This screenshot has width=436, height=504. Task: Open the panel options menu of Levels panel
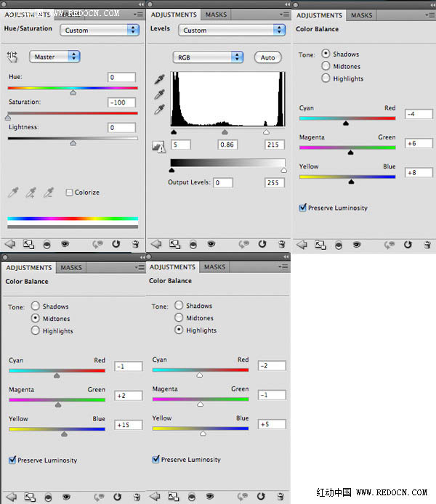coord(284,15)
